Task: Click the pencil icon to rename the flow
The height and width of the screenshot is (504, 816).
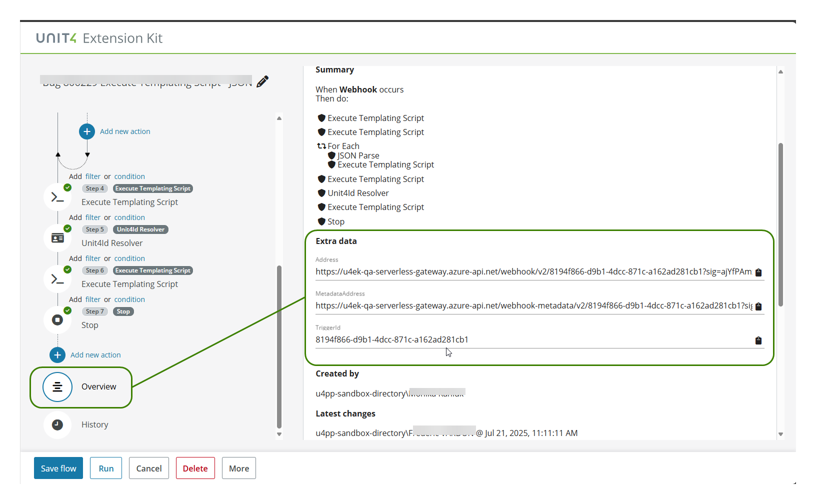Action: pyautogui.click(x=262, y=81)
